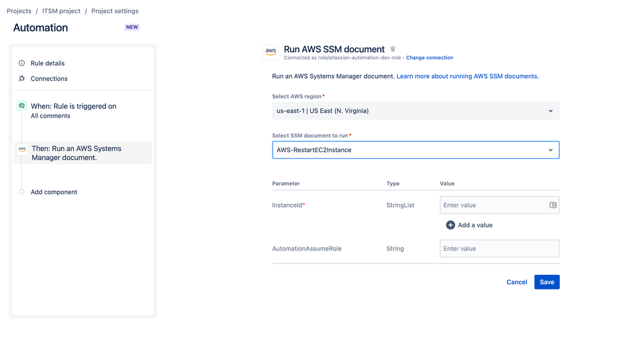Click the trash icon next to 'Run AWS SSM document'
This screenshot has height=364, width=620.
click(392, 48)
